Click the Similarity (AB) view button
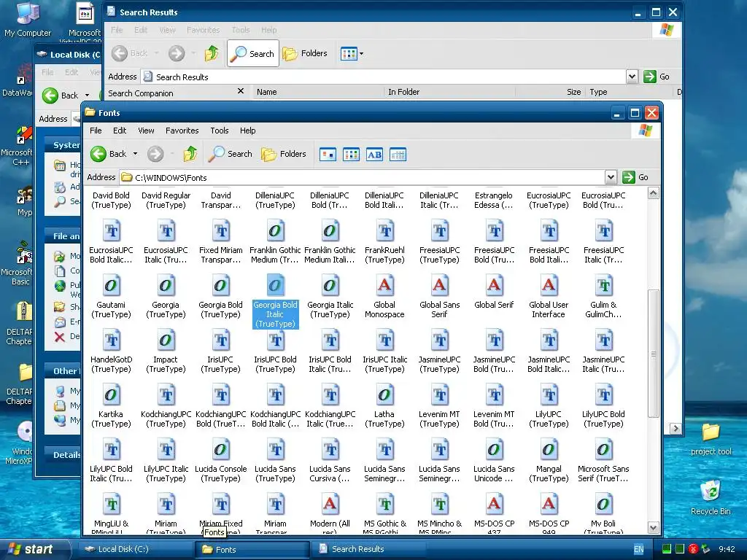Image resolution: width=747 pixels, height=560 pixels. [374, 155]
